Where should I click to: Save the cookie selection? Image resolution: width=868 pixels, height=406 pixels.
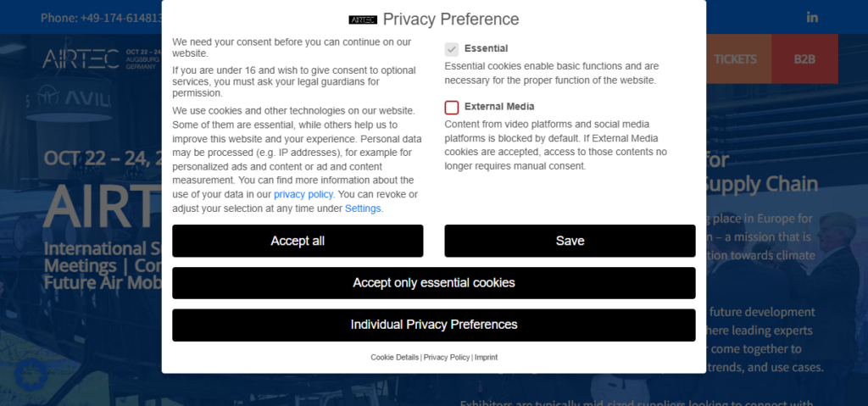(x=570, y=241)
